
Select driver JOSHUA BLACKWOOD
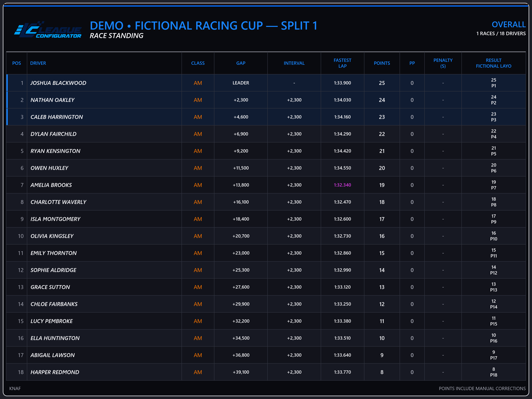click(58, 83)
